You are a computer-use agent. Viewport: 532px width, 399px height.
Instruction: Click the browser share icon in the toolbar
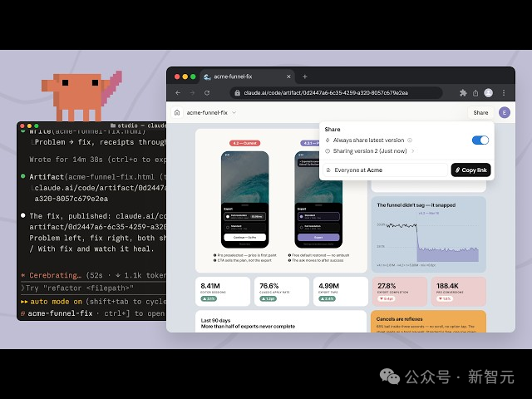tap(475, 92)
